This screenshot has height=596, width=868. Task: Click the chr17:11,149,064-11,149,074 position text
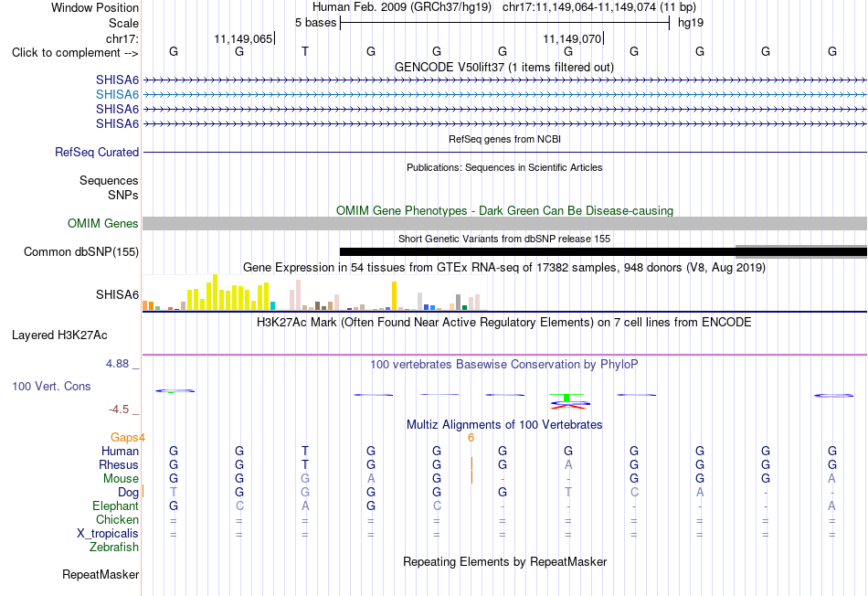point(599,7)
